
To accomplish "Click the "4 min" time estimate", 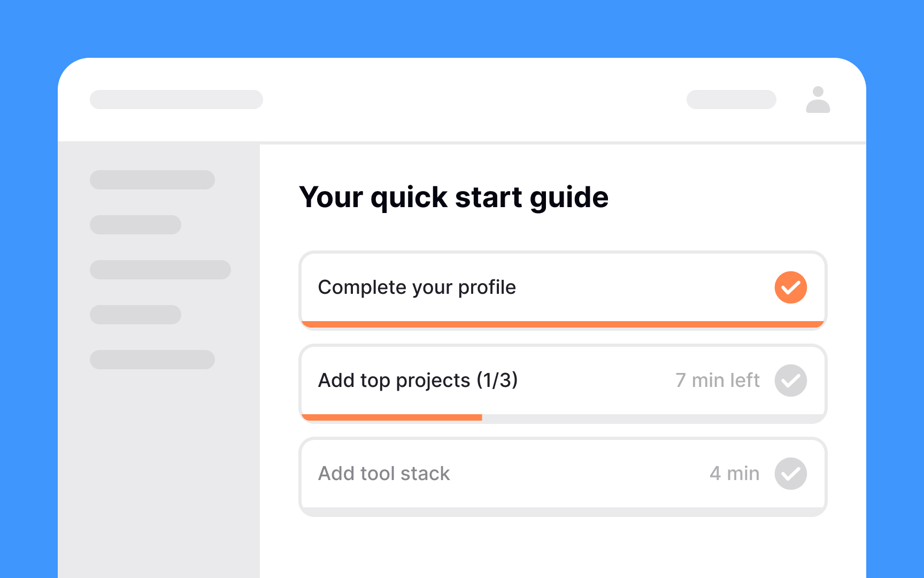I will pyautogui.click(x=734, y=474).
